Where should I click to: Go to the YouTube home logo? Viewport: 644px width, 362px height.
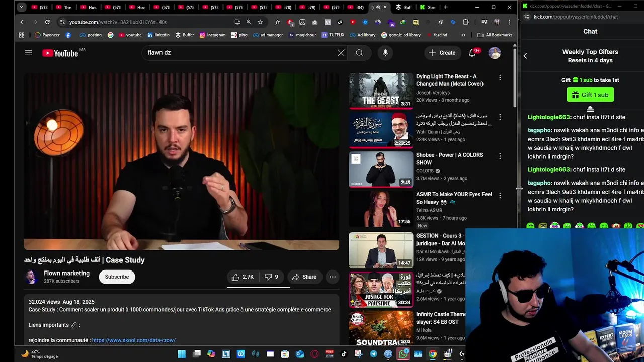coord(60,53)
